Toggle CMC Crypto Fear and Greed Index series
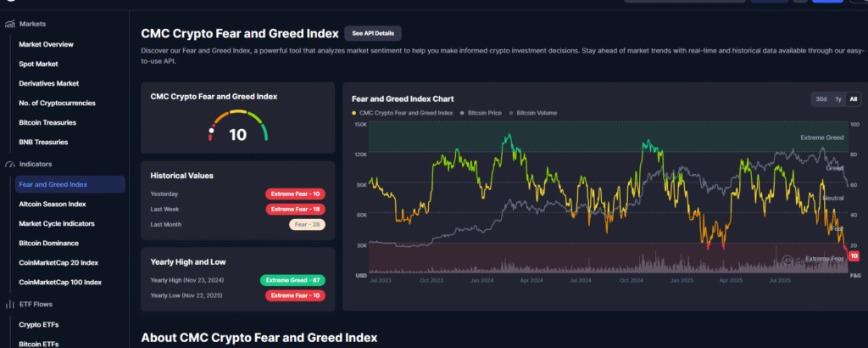 405,112
